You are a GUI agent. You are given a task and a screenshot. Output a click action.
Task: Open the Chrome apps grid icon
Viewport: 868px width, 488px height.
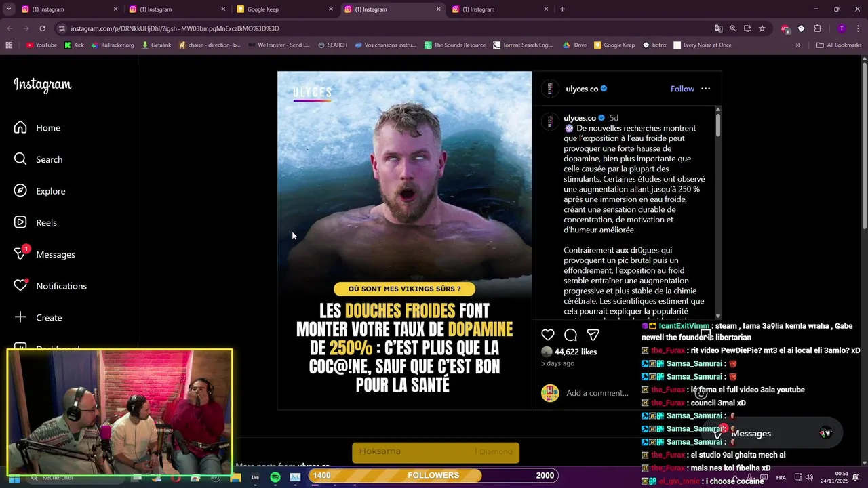9,45
